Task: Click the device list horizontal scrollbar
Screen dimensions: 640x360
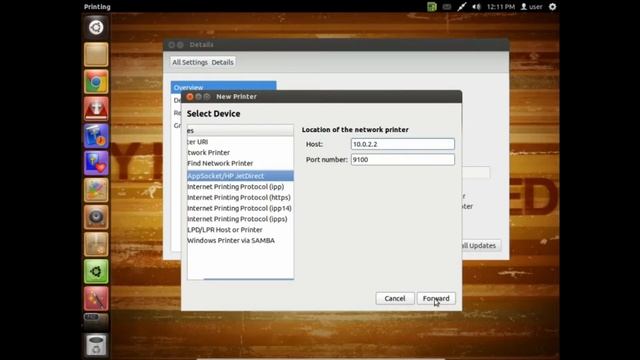Action: [x=248, y=279]
